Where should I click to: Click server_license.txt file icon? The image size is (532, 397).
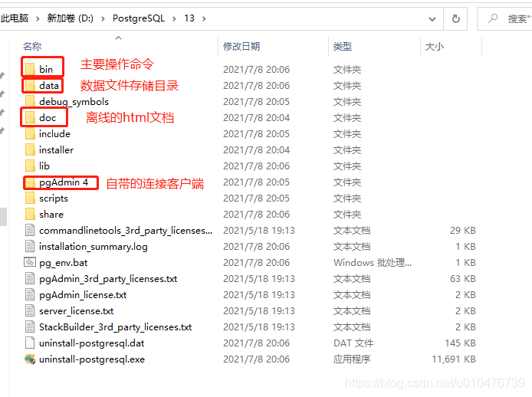(x=30, y=311)
